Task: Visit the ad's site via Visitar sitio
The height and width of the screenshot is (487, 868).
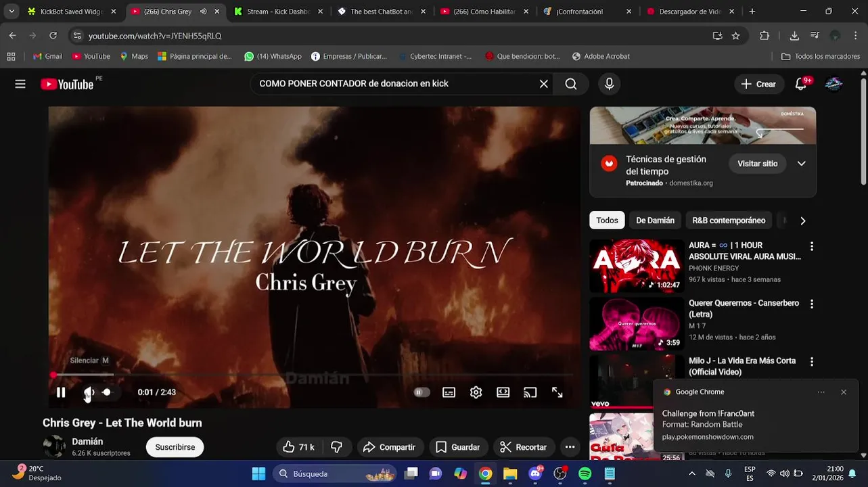Action: 757,164
